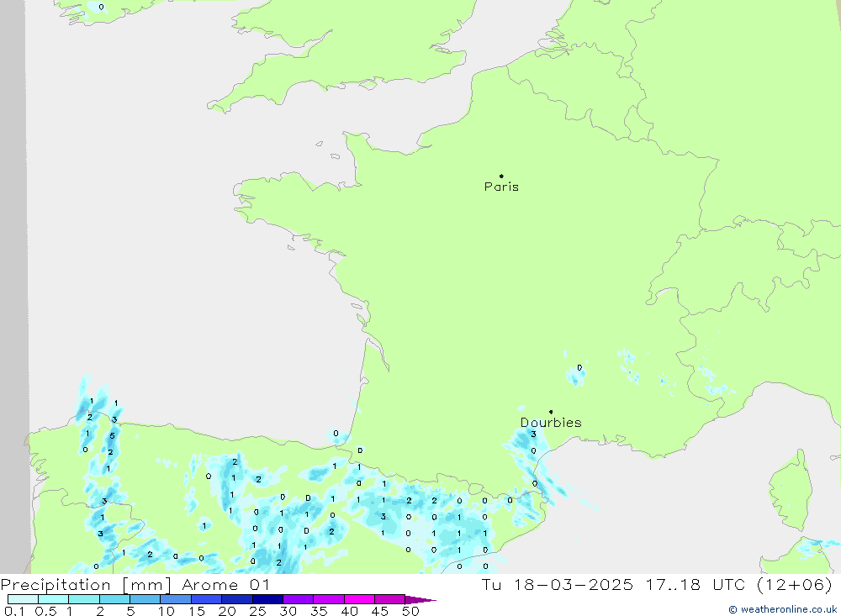Screen dimensions: 841x616
Task: Click the Paris city label
Action: [501, 187]
